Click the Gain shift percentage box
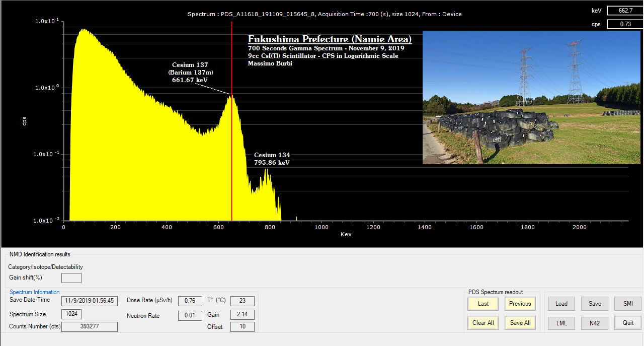Viewport: 644px width, 346px height. point(71,278)
